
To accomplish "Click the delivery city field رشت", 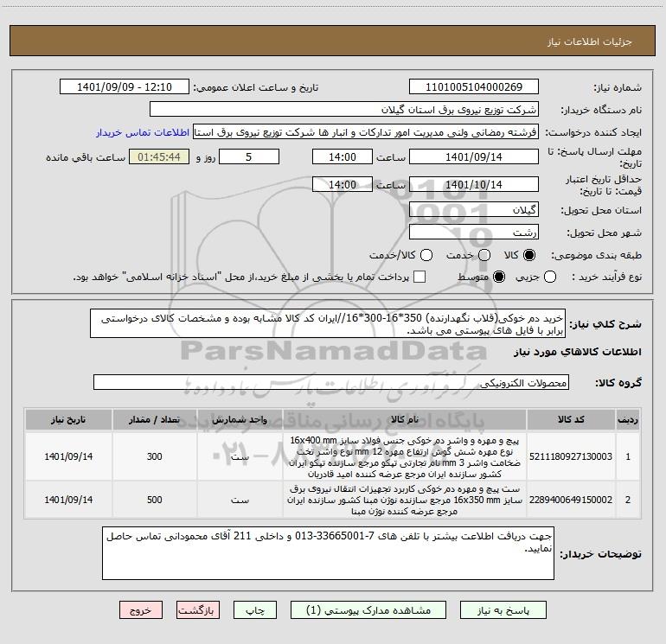I will [x=474, y=232].
